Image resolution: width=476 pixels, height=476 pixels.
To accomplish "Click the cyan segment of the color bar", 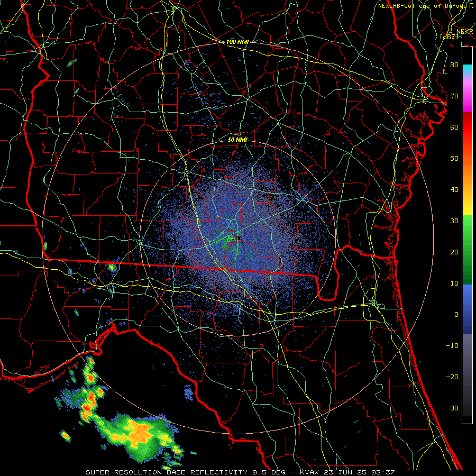I will point(467,70).
